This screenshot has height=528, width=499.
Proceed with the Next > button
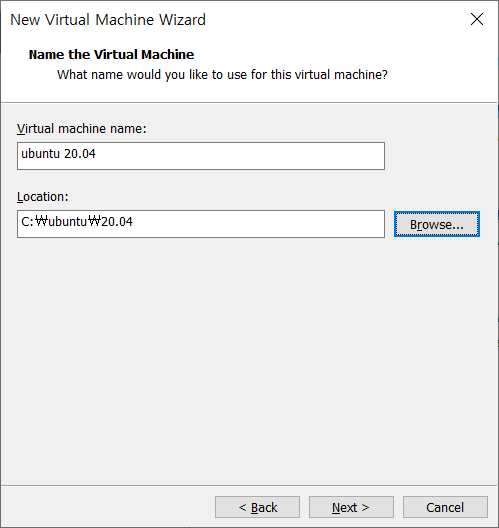click(351, 507)
